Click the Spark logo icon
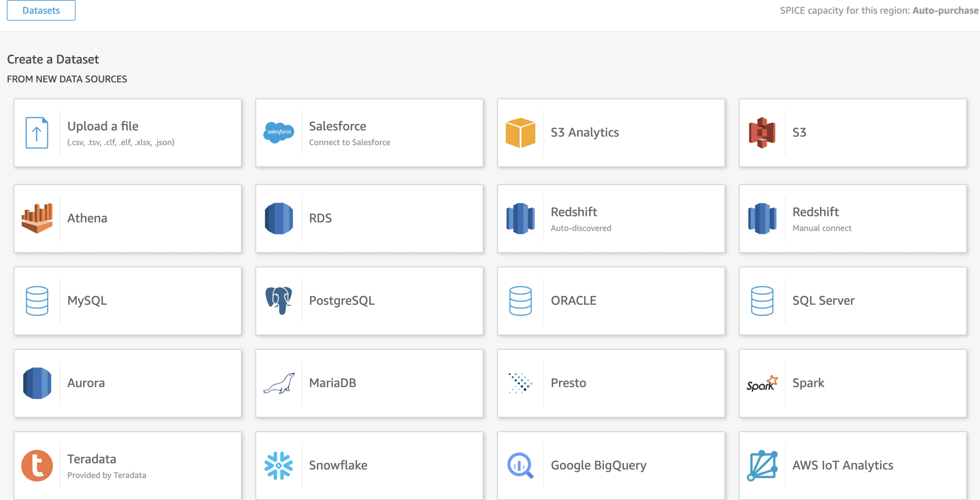 (762, 383)
